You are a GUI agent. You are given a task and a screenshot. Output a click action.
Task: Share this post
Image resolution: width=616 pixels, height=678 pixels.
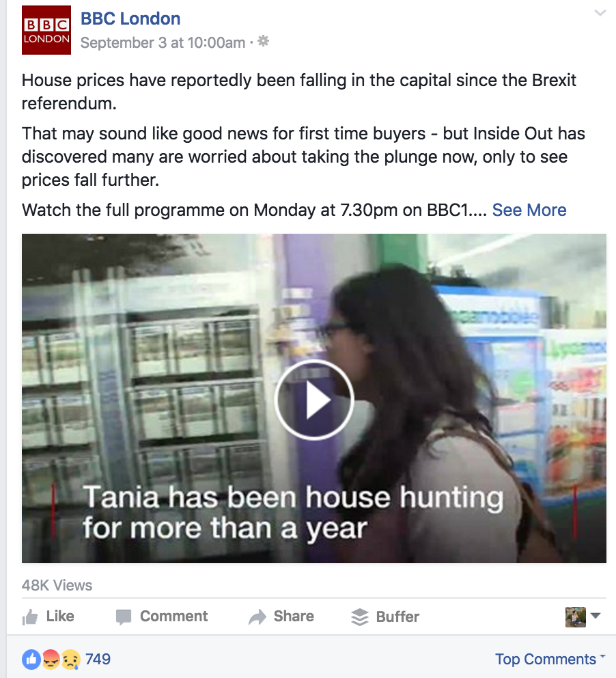(281, 616)
